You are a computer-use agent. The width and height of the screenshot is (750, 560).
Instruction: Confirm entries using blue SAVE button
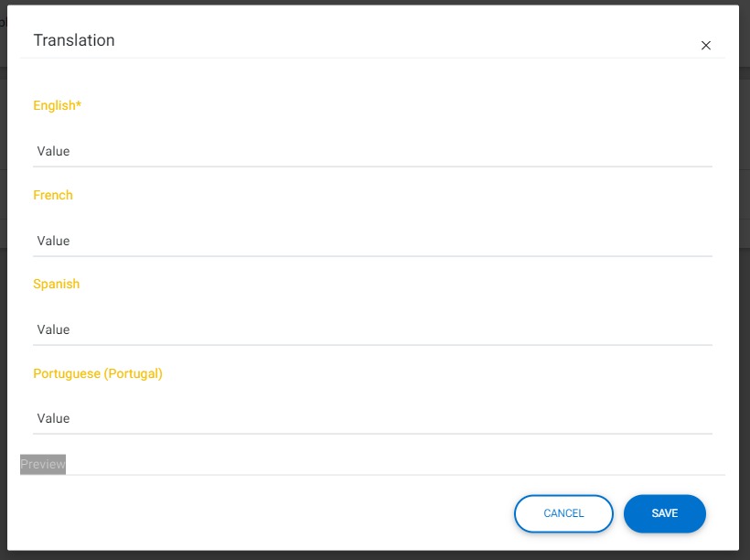664,513
